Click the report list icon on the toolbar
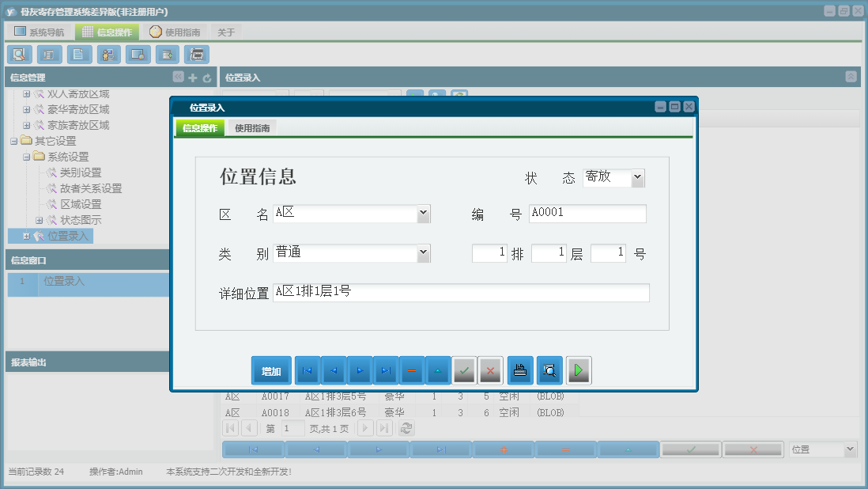The width and height of the screenshot is (868, 489). 48,55
